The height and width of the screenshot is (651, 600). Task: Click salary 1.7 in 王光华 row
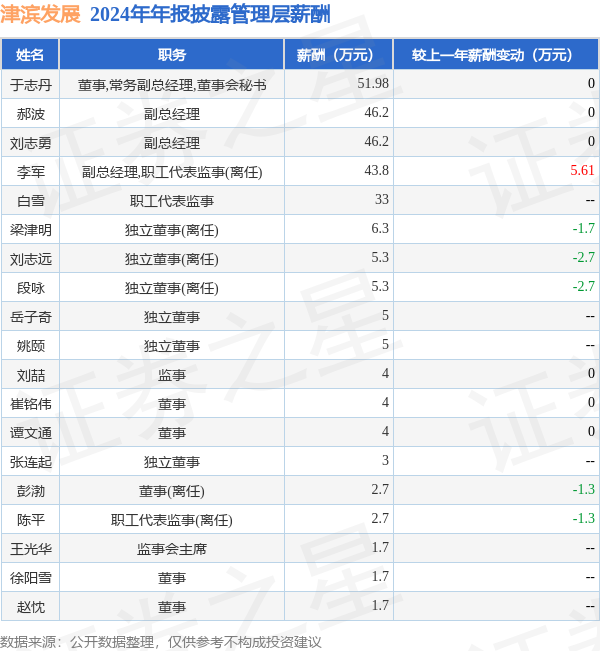[380, 548]
